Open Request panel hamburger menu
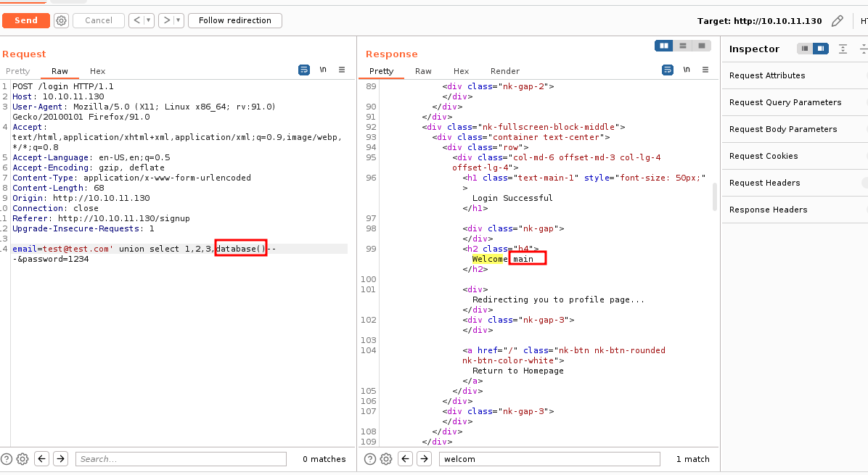 [x=342, y=70]
